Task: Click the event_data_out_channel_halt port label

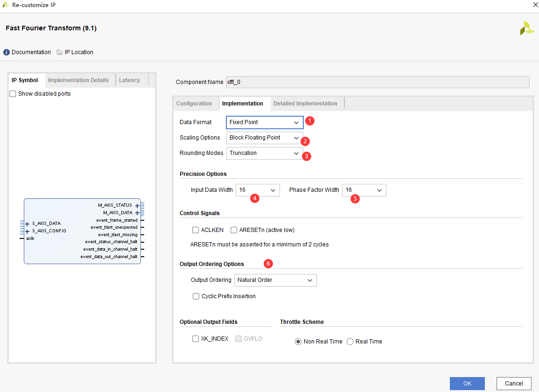Action: 109,257
